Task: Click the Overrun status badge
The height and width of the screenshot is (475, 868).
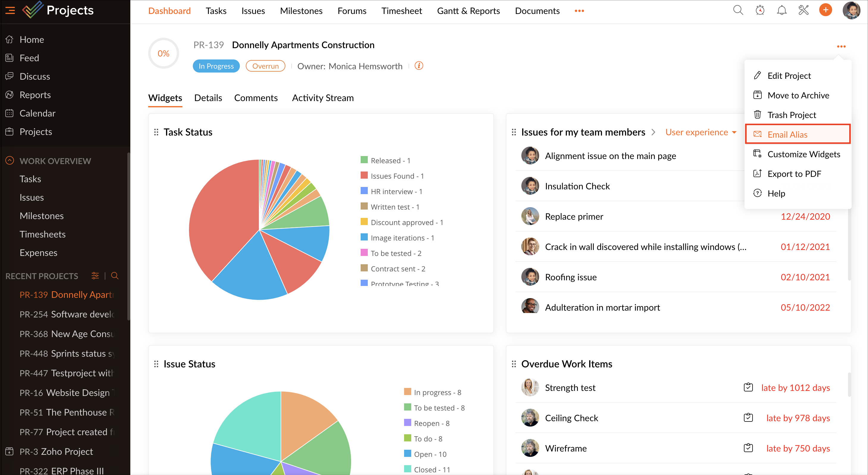Action: pyautogui.click(x=265, y=66)
